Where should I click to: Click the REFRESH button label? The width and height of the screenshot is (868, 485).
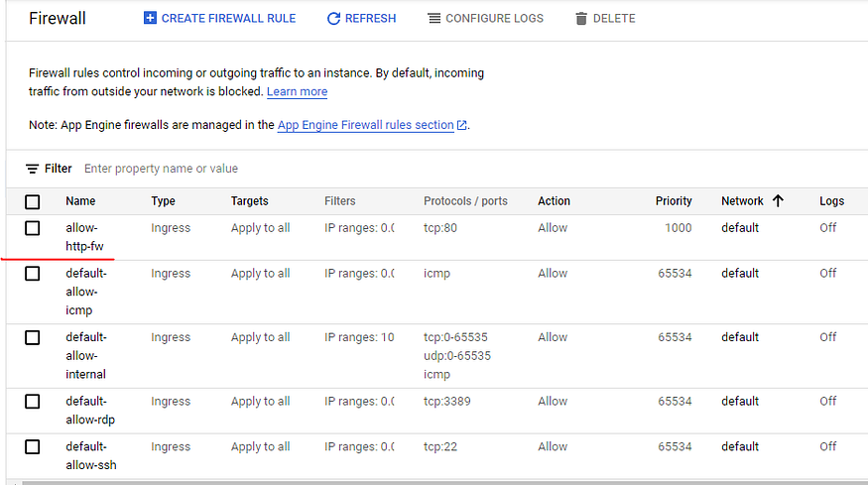(x=370, y=18)
